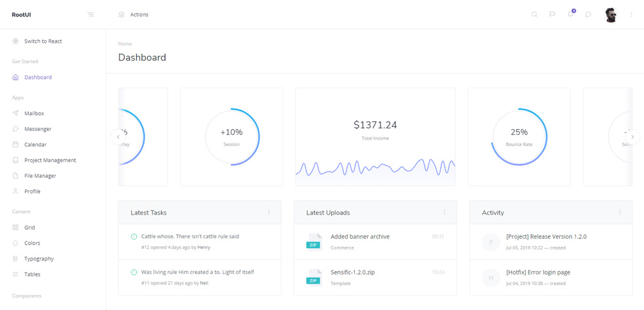The width and height of the screenshot is (644, 310).
Task: Click the Messenger bubble icon in sidebar
Action: pos(16,129)
